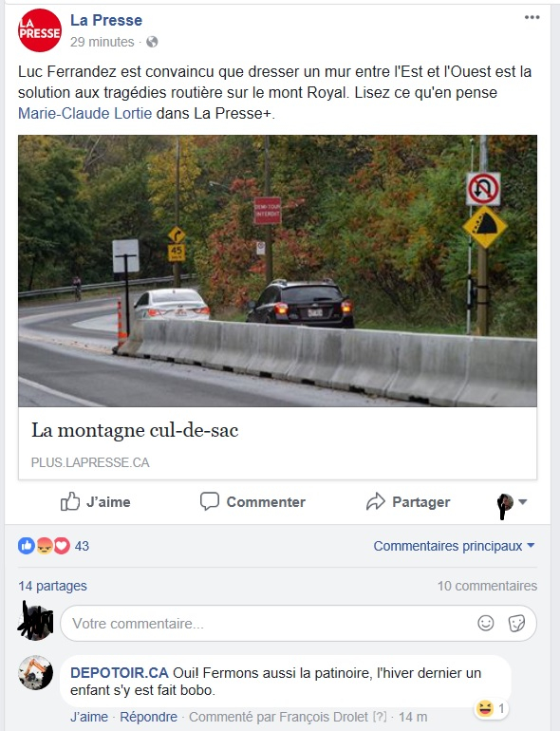Click the like reaction icon beside 43
The image size is (560, 731).
pyautogui.click(x=27, y=546)
